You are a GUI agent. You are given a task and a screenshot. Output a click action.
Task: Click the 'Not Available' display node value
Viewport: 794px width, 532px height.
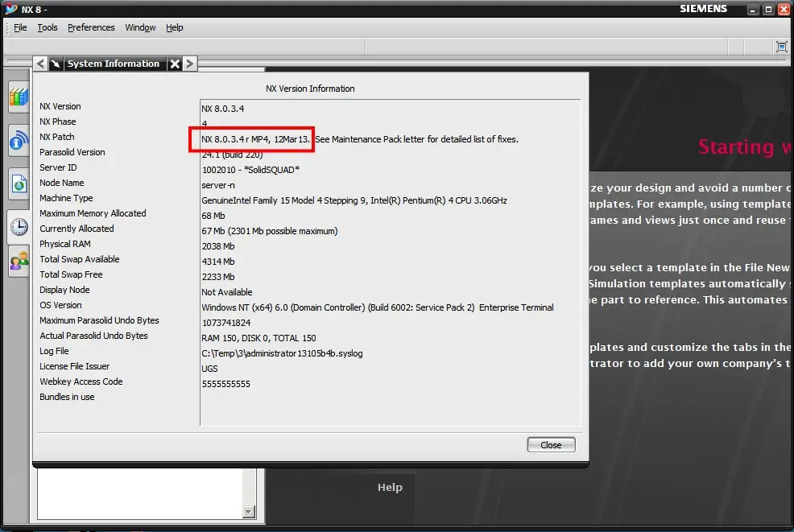coord(227,292)
